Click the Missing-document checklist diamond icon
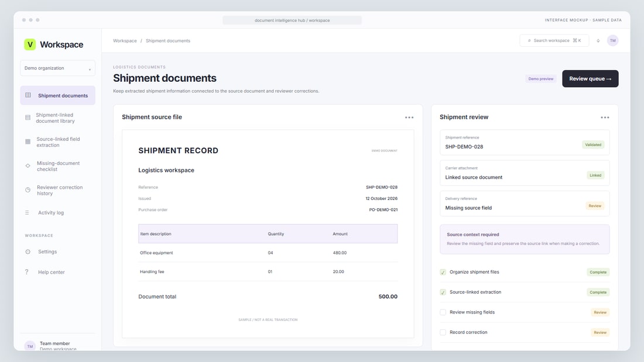 point(28,166)
